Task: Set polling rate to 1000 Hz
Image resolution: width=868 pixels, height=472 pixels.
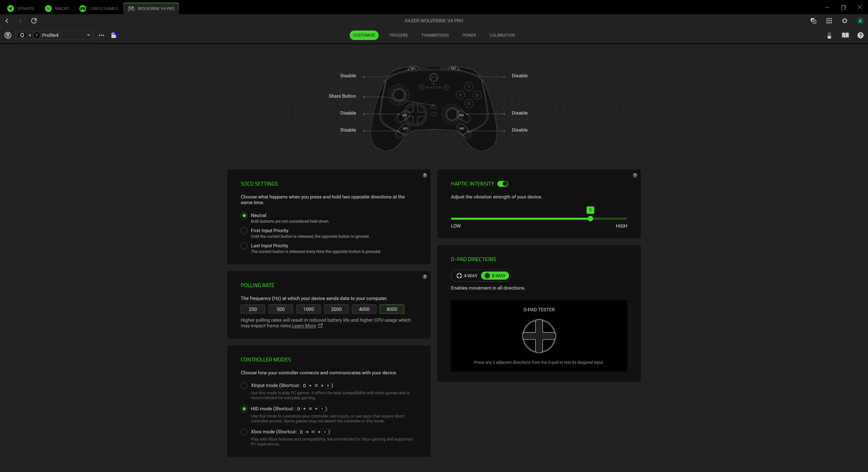Action: click(309, 309)
